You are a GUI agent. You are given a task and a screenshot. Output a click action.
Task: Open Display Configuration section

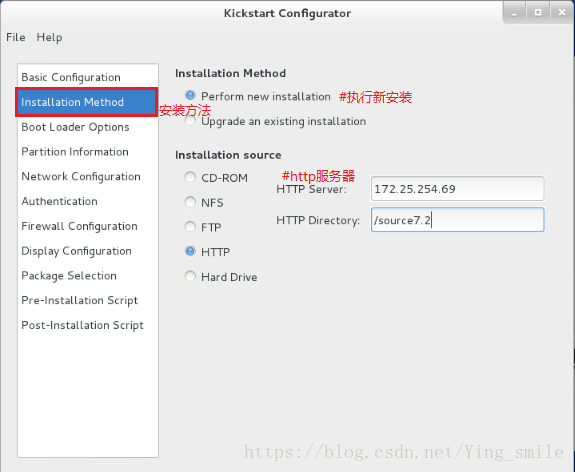tap(88, 251)
